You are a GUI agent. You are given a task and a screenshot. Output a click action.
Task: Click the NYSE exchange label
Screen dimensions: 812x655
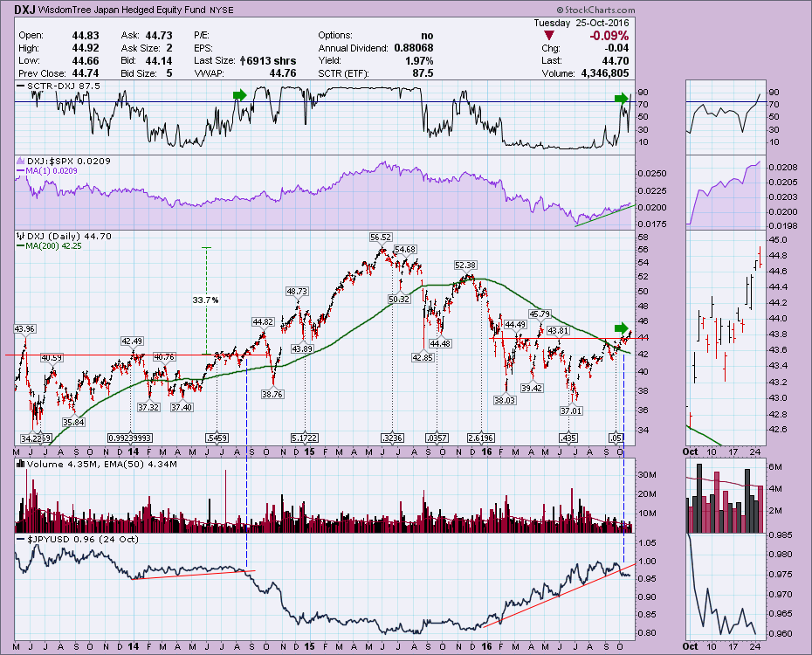coord(221,10)
